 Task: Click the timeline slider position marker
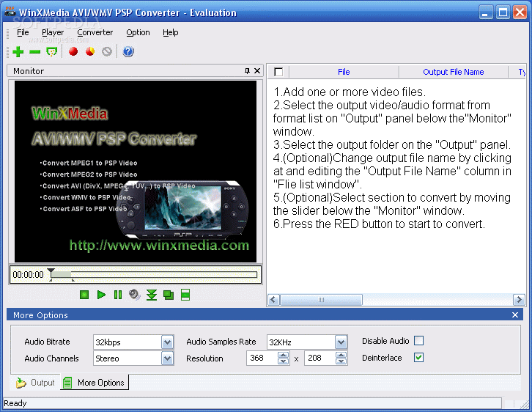coord(51,272)
